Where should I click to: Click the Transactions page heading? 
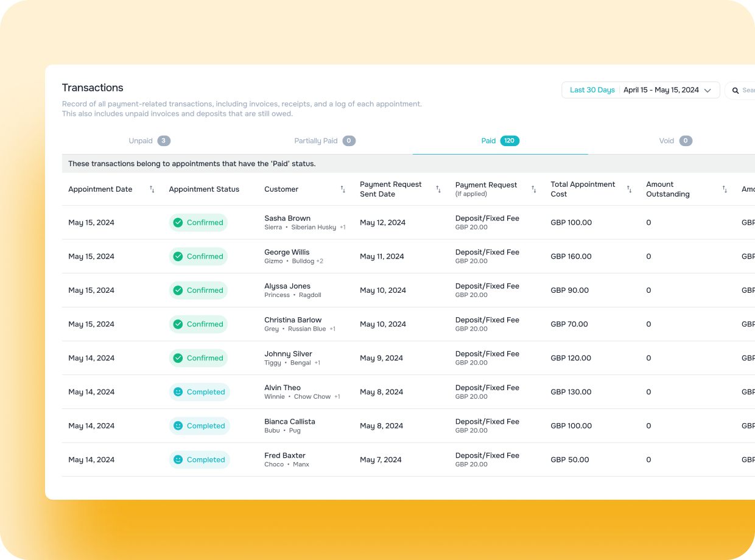point(93,88)
